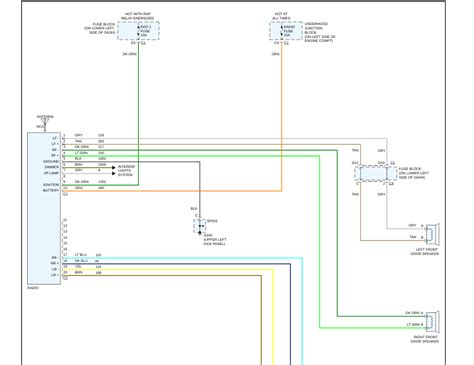474x365 pixels.
Task: Click the right-side FUSE BLOCK location description
Action: click(x=414, y=173)
